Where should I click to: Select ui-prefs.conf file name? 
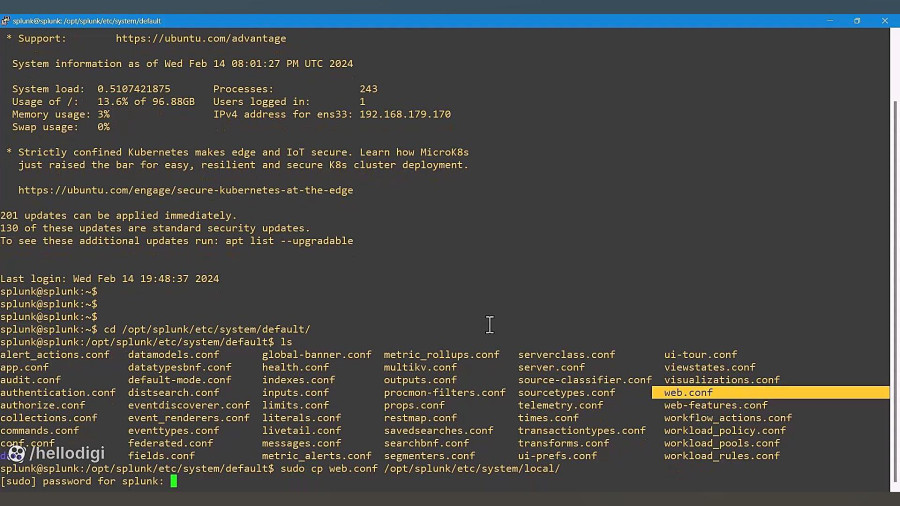pos(557,456)
